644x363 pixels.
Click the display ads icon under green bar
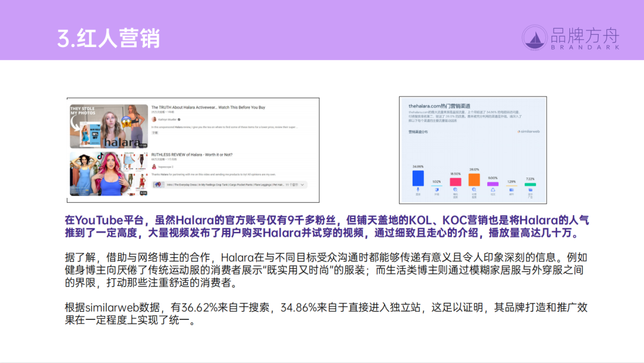click(530, 190)
